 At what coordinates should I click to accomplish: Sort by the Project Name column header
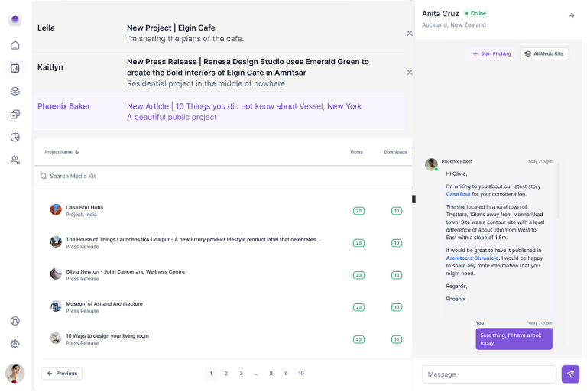click(x=62, y=152)
